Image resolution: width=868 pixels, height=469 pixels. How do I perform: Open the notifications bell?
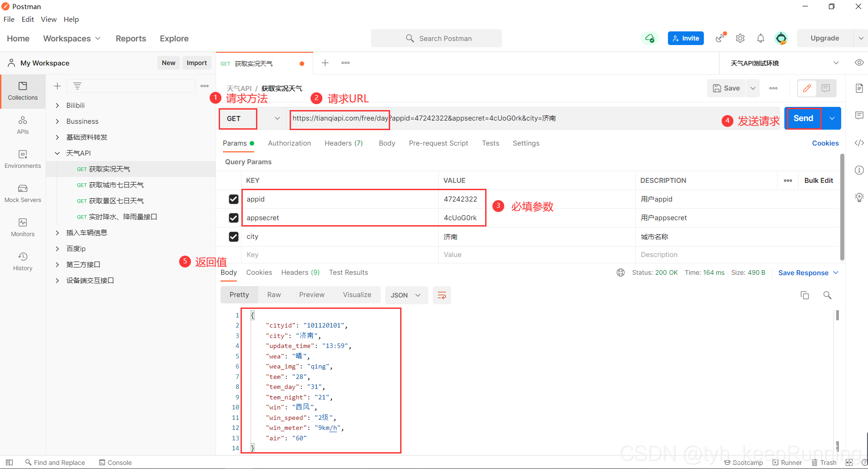pos(761,38)
